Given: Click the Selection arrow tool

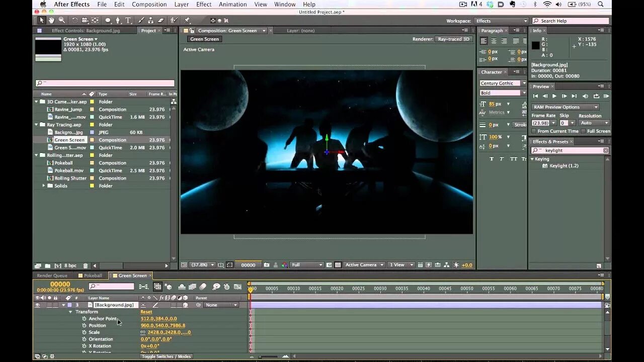Looking at the screenshot, I should click(41, 21).
